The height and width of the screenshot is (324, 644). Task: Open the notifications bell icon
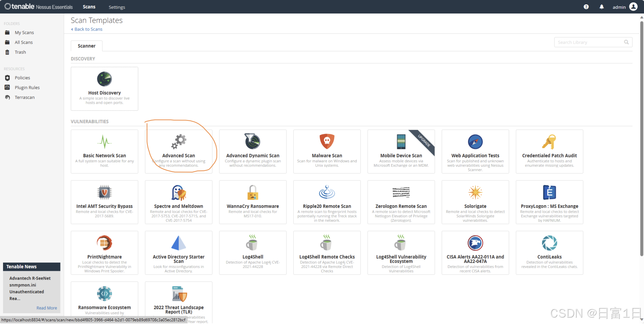pyautogui.click(x=602, y=7)
